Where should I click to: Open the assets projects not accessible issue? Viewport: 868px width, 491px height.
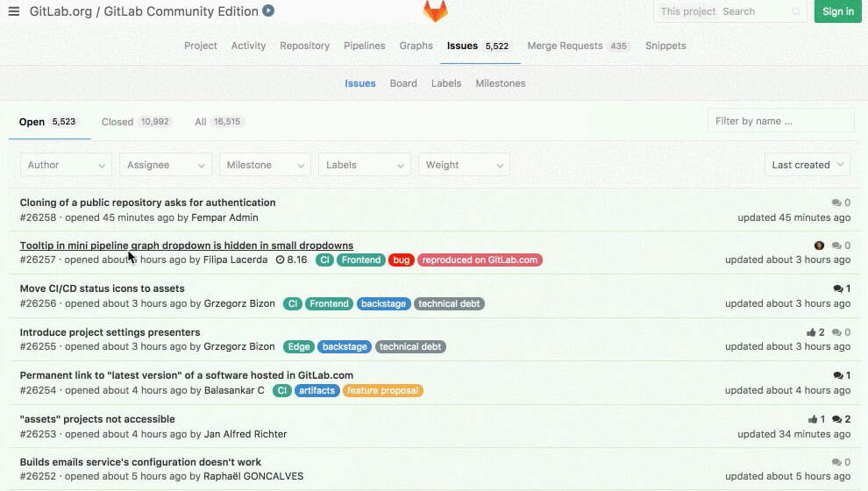coord(97,419)
